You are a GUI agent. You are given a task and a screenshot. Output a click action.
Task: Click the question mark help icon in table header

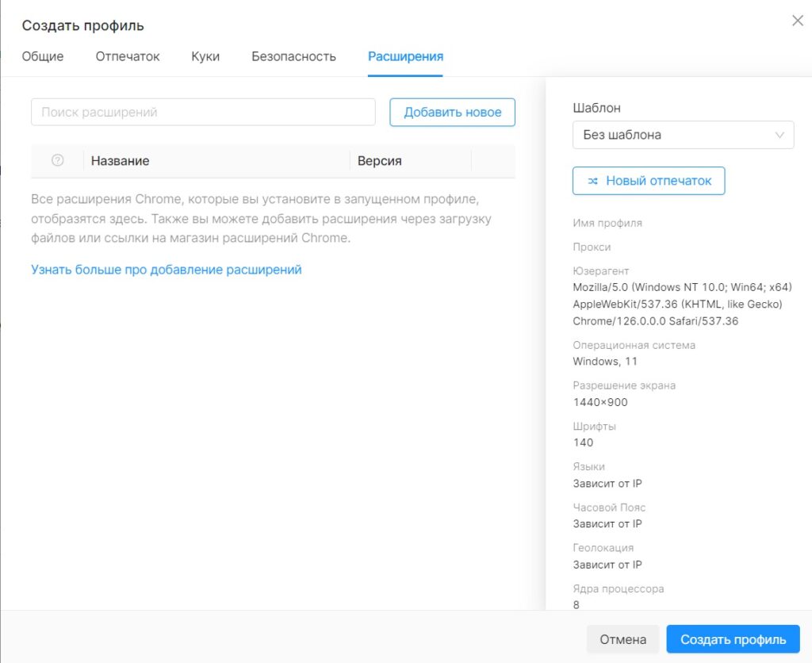pyautogui.click(x=57, y=160)
